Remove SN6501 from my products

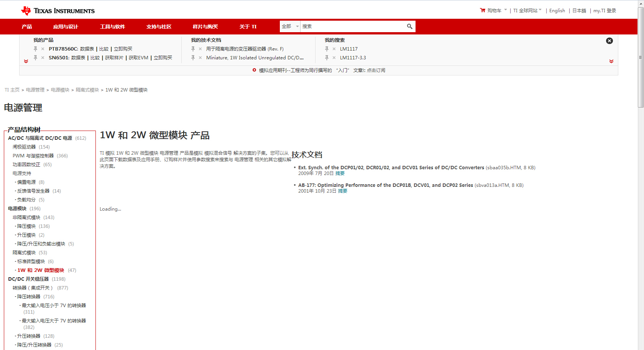[43, 58]
